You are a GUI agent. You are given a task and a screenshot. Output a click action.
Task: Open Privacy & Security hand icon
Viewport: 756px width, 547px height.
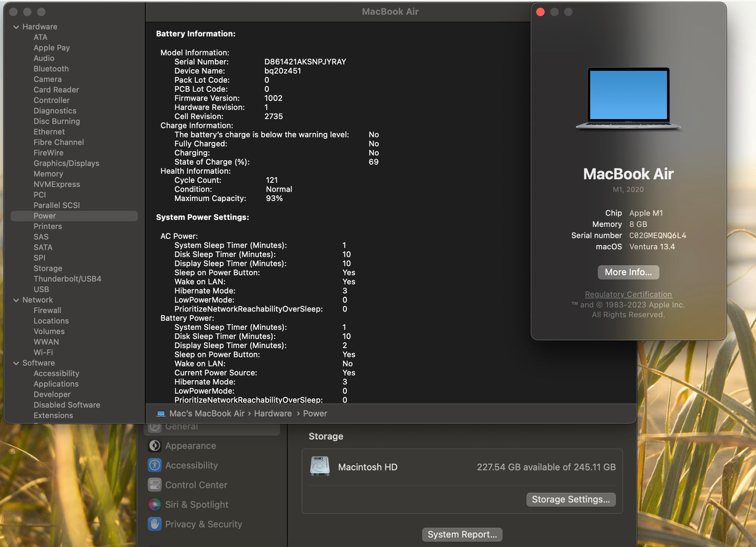click(x=154, y=524)
